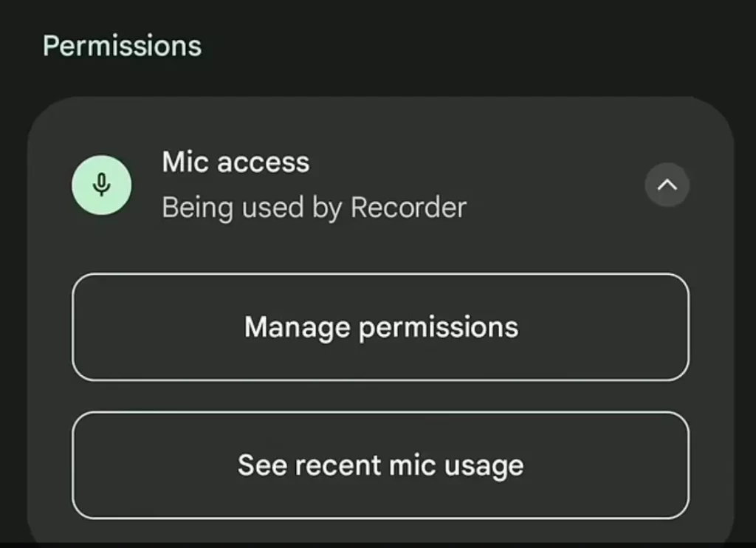Tap "Being used by Recorder" subtitle
The width and height of the screenshot is (756, 548).
pos(315,208)
